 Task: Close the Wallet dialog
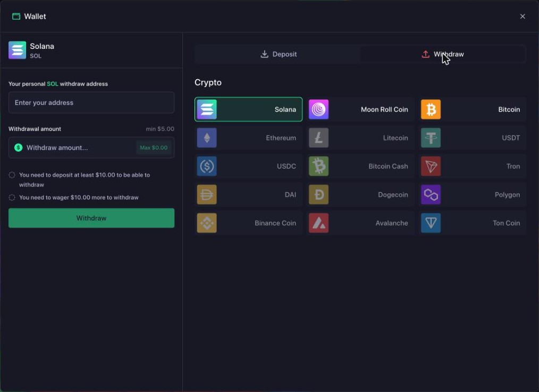click(523, 16)
